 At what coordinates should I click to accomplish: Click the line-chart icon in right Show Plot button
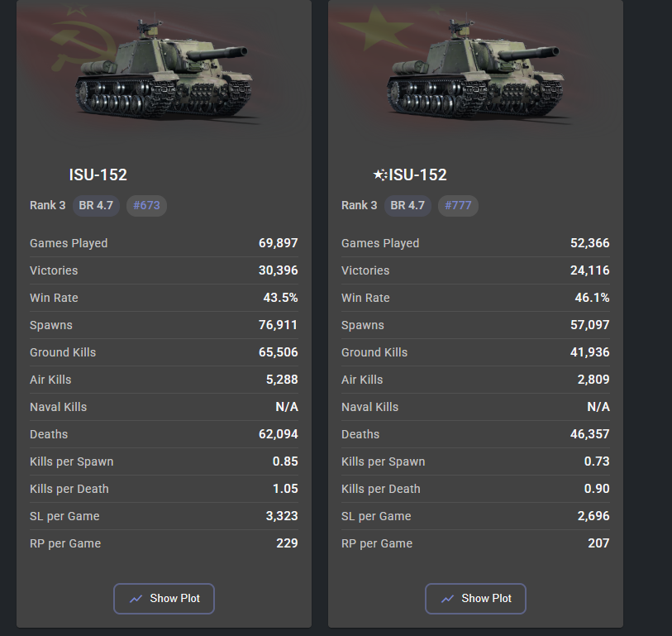(447, 599)
